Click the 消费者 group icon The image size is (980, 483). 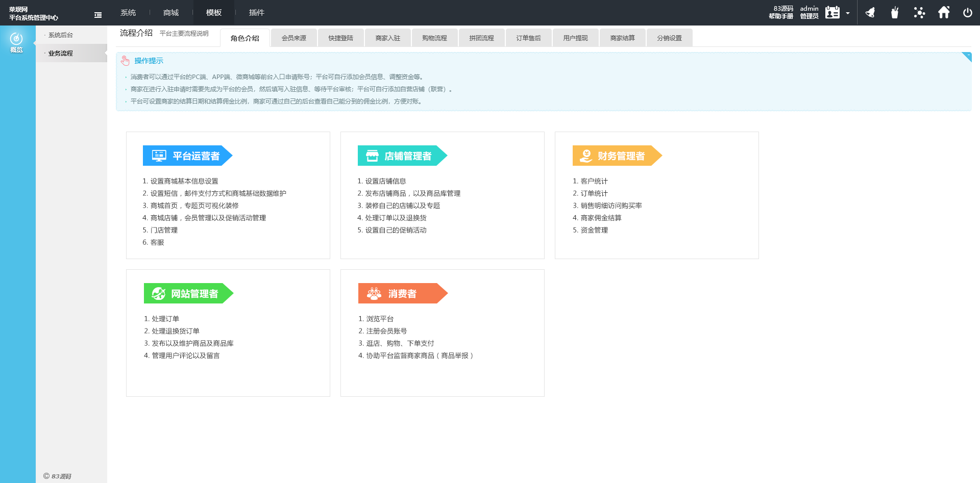tap(374, 293)
